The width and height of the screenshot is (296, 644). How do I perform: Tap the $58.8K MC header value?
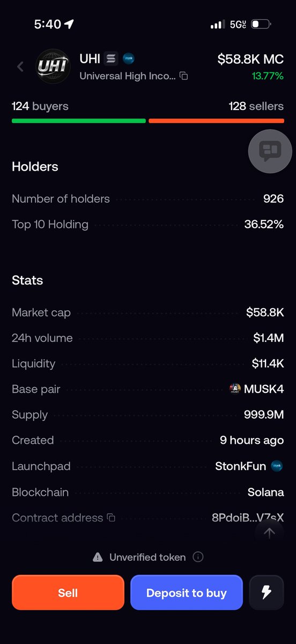(250, 59)
